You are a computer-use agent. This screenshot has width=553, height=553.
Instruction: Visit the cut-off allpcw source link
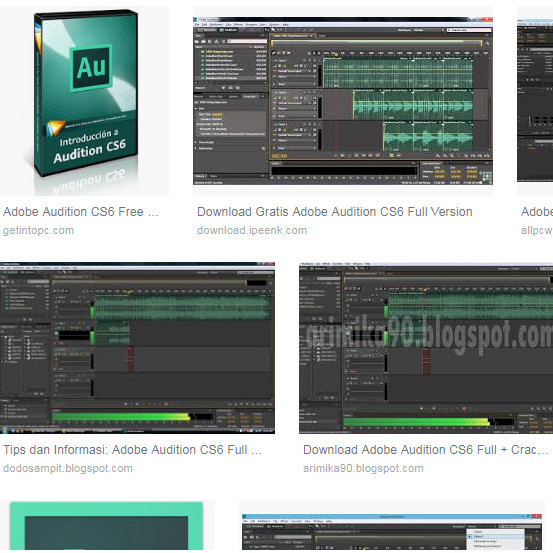coord(537,230)
